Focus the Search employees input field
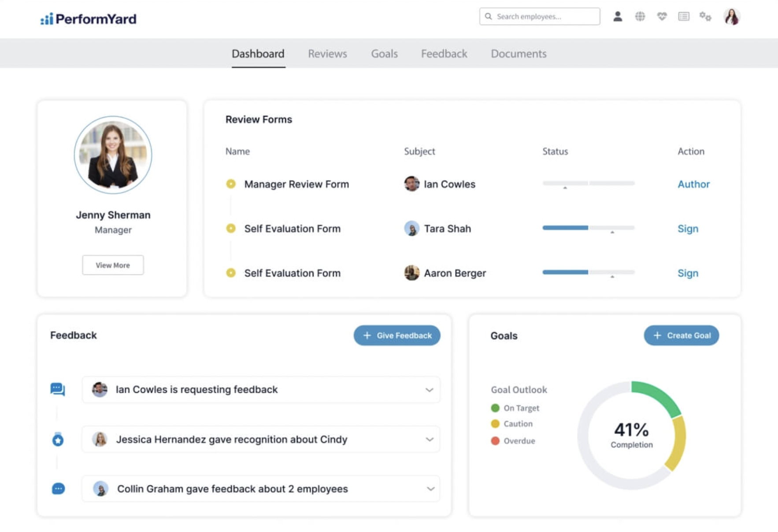 point(540,16)
